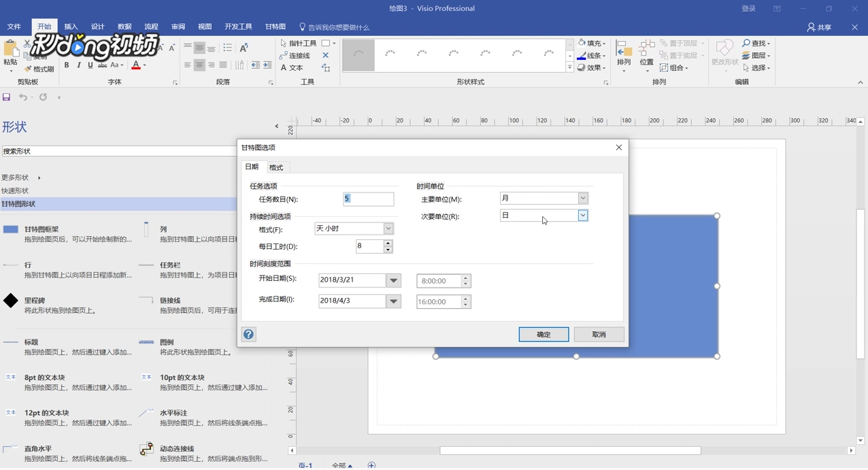Click the Hours per day (每日工时) increment arrow
The width and height of the screenshot is (868, 470).
click(x=388, y=243)
